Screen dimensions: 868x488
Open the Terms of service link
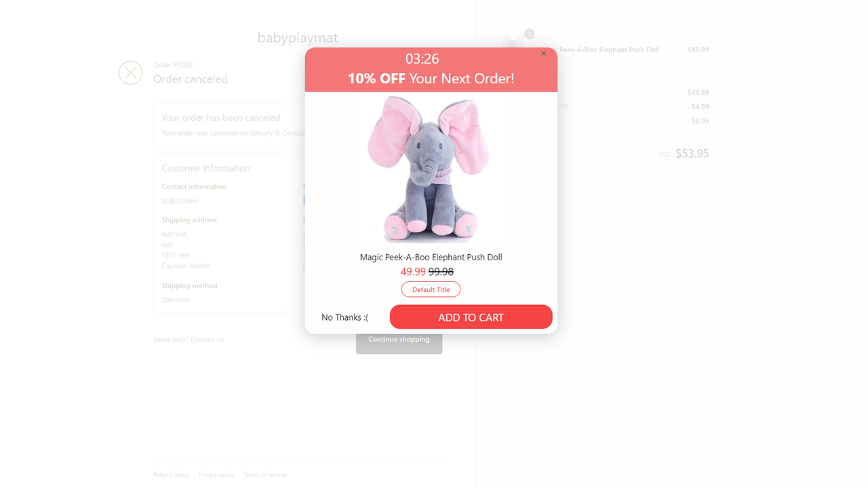264,475
